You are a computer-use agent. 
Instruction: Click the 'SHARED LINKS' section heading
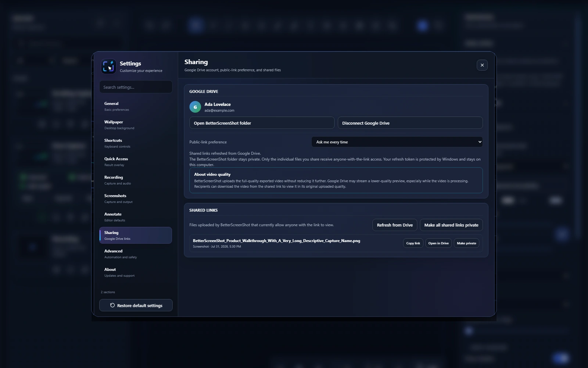(x=203, y=210)
